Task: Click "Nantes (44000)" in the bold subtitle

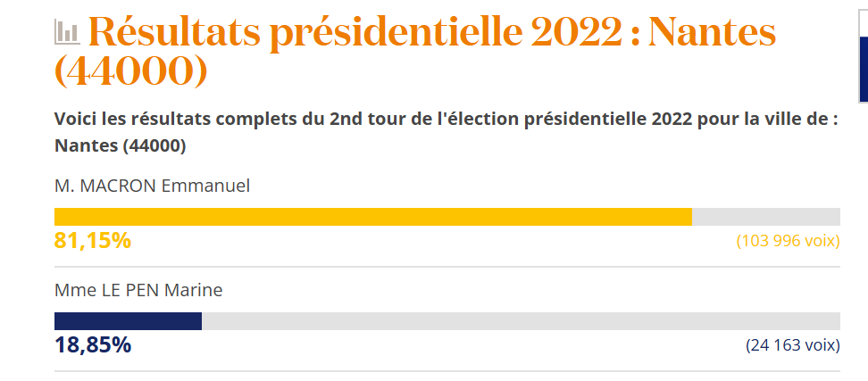Action: [x=120, y=145]
